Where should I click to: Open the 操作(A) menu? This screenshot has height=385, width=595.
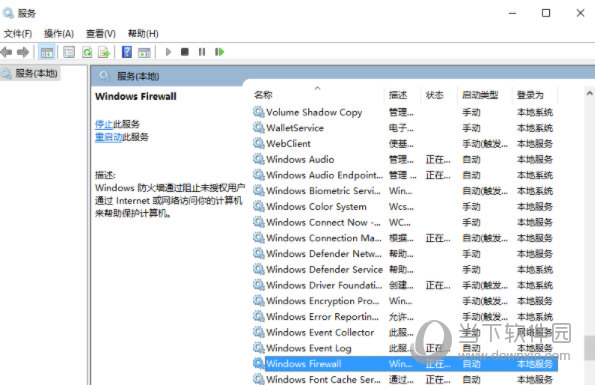58,34
